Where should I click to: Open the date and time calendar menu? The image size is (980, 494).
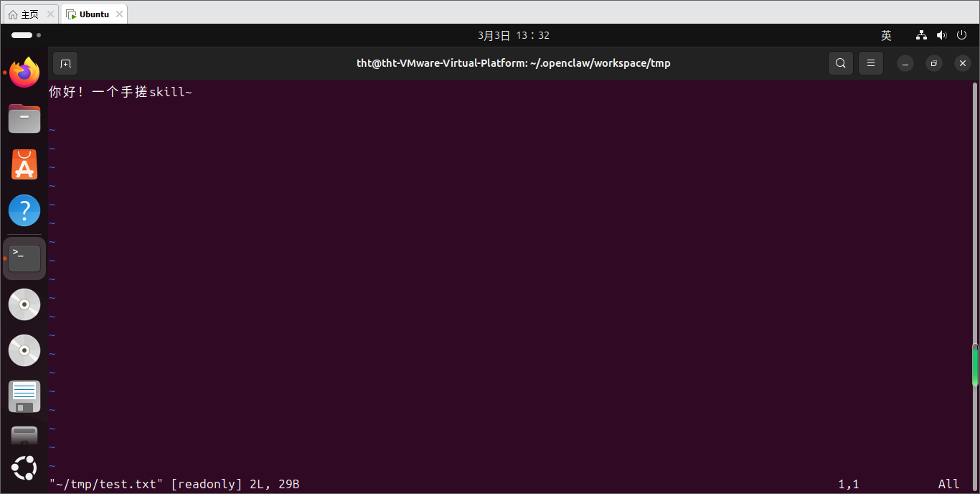[513, 35]
